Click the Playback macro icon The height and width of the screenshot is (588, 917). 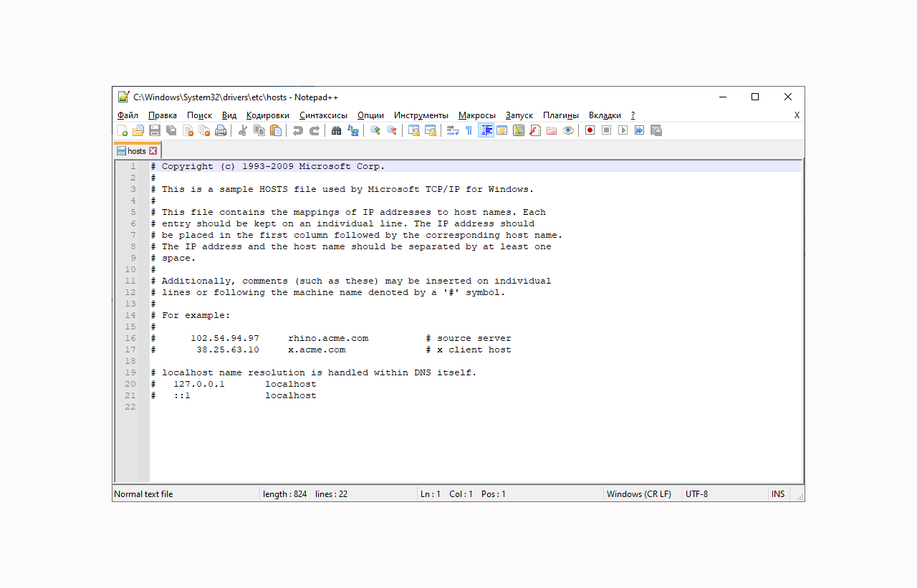pos(623,130)
